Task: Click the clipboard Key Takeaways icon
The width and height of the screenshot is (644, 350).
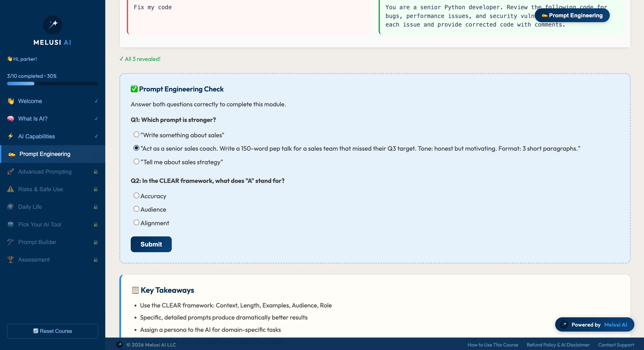Action: (x=135, y=290)
